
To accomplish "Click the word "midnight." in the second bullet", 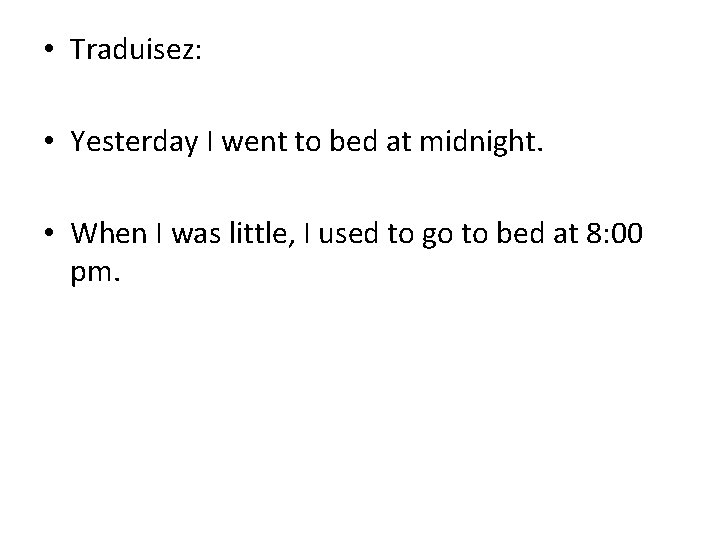I will pyautogui.click(x=481, y=142).
